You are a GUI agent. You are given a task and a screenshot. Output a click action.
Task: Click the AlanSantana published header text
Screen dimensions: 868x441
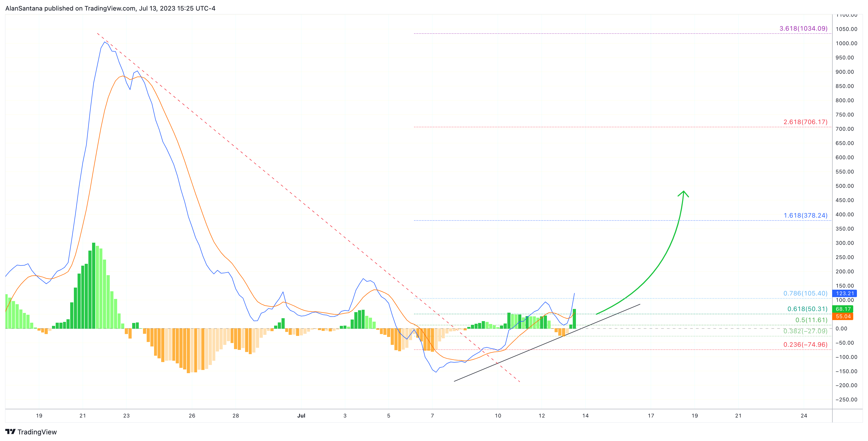[x=111, y=8]
